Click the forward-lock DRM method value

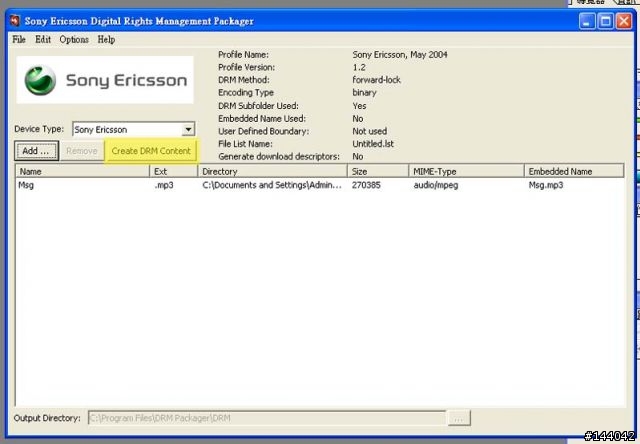point(376,80)
